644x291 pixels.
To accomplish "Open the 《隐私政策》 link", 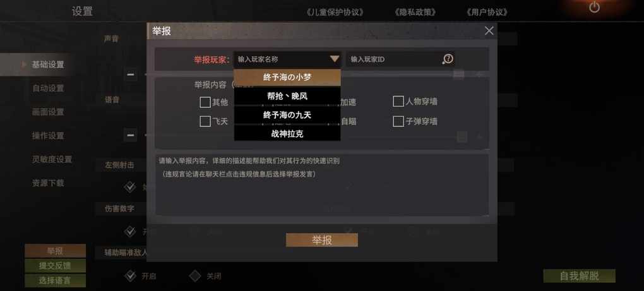I will (x=415, y=13).
